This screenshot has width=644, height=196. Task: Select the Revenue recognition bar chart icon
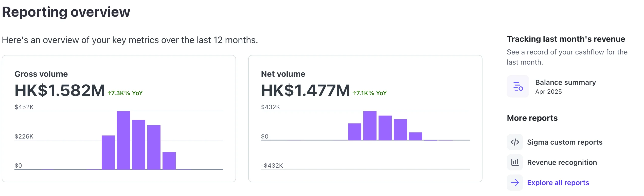(515, 162)
